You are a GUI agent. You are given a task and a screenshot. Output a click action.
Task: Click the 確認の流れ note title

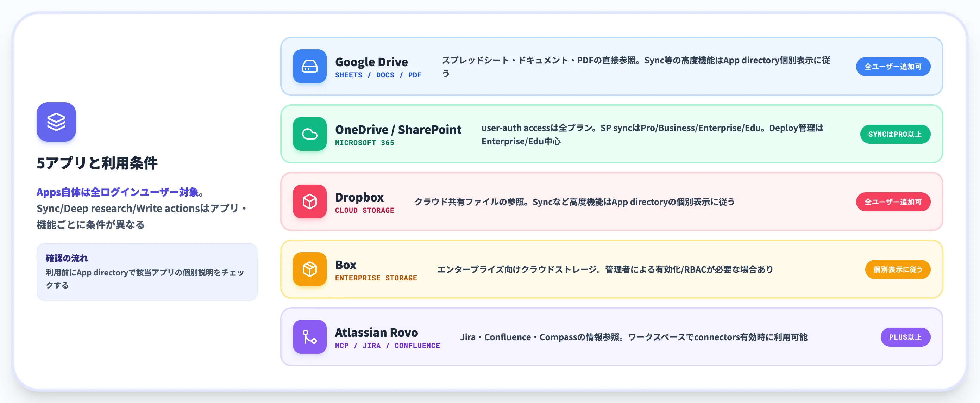[x=67, y=258]
